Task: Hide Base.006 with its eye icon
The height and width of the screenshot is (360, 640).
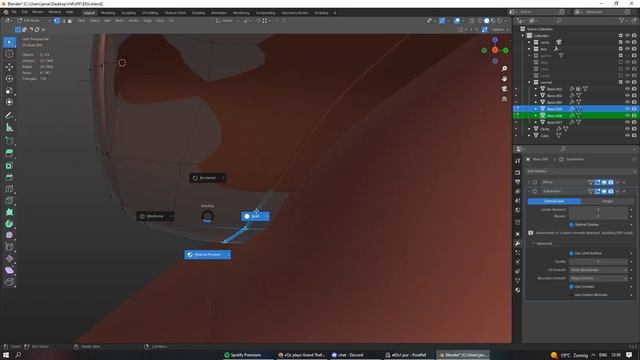Action: click(627, 116)
